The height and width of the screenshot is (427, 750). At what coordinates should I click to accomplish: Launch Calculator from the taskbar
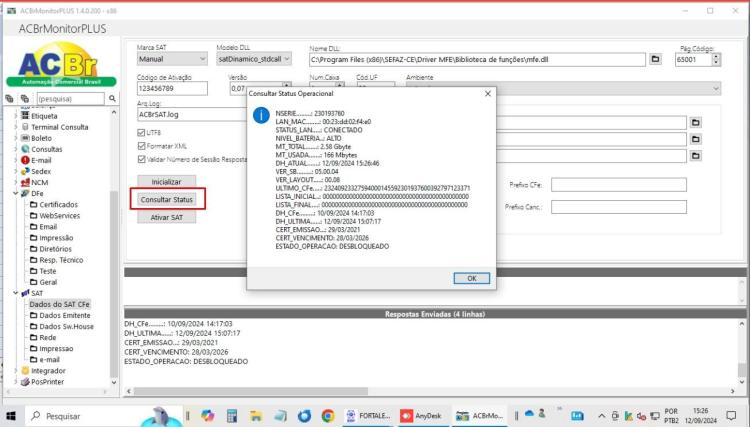pyautogui.click(x=232, y=416)
